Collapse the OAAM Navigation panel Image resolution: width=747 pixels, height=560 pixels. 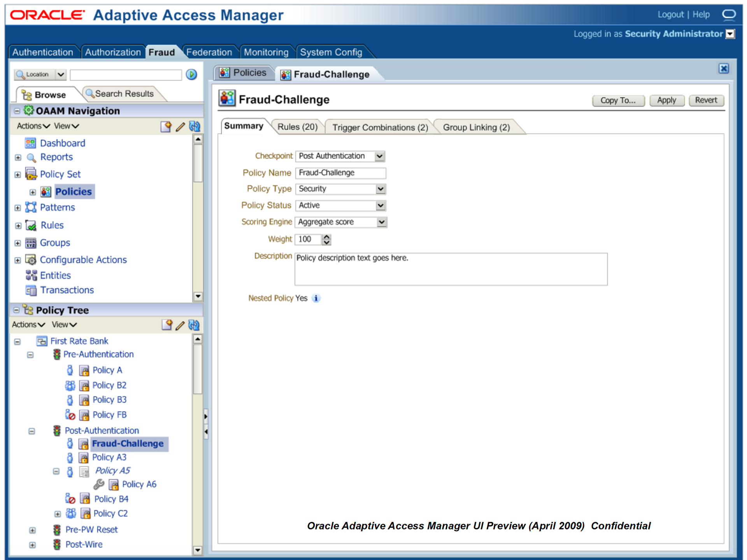point(17,111)
